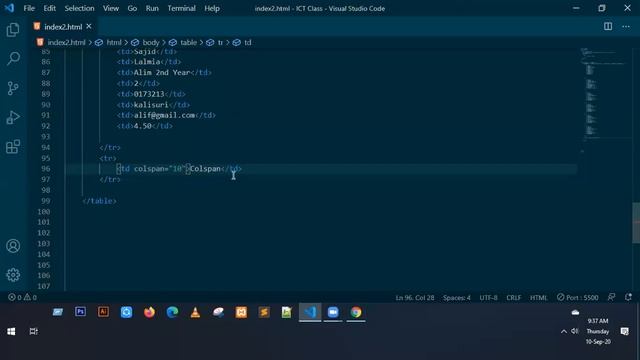Select the index2.html editor tab
This screenshot has width=640, height=360.
click(x=62, y=27)
